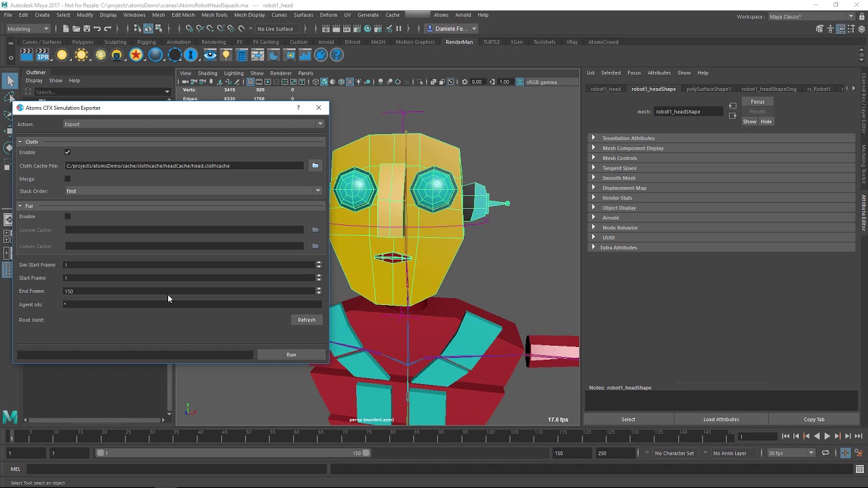Toggle wireframe on shaded in viewport toolbar

(341, 82)
